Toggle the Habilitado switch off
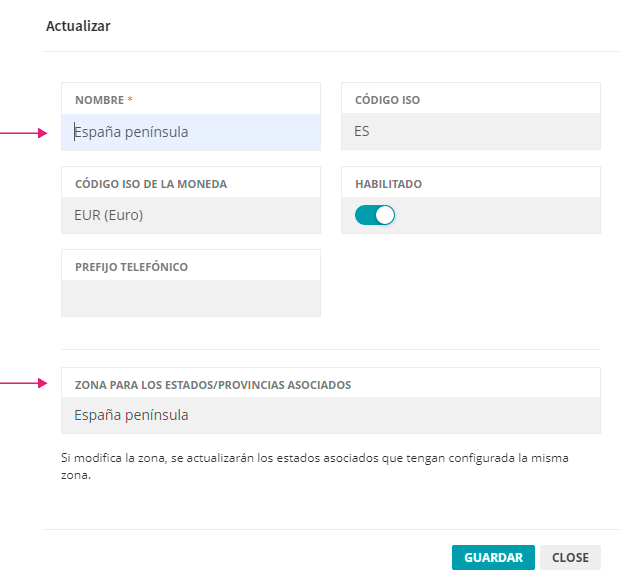The width and height of the screenshot is (627, 582). click(x=375, y=215)
